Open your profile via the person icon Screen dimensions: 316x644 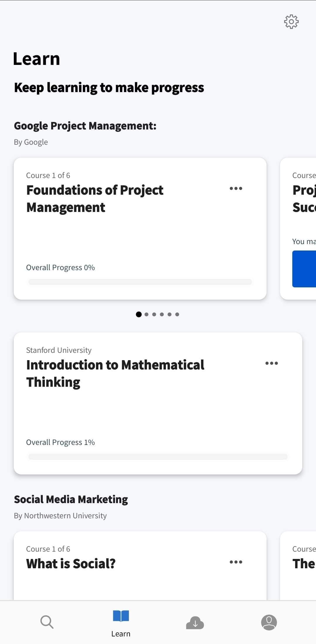pyautogui.click(x=269, y=622)
